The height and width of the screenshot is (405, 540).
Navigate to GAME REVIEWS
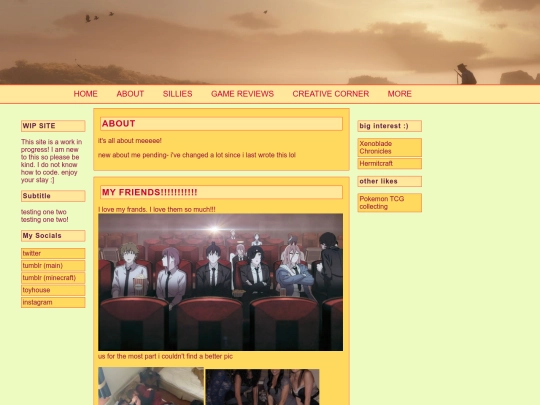242,94
